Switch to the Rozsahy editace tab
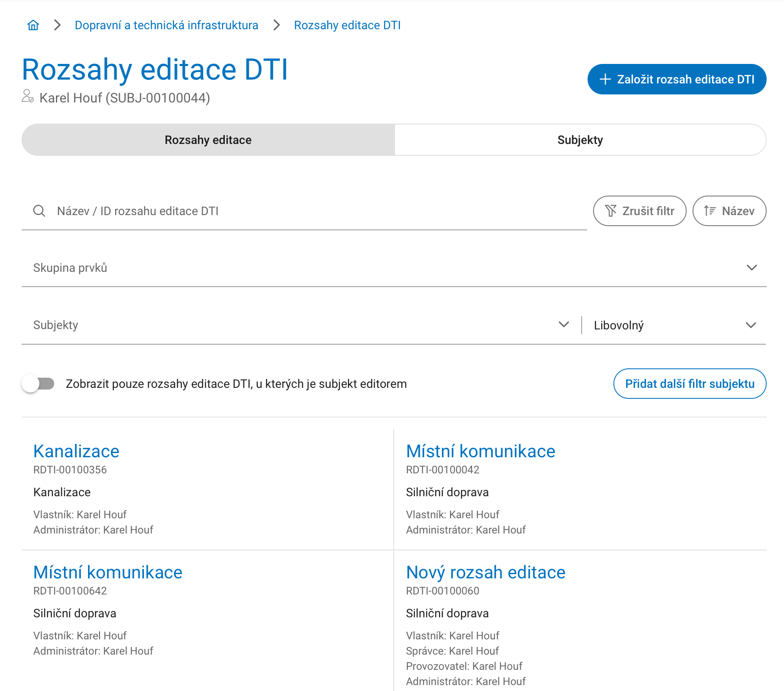The width and height of the screenshot is (784, 691). (x=208, y=140)
